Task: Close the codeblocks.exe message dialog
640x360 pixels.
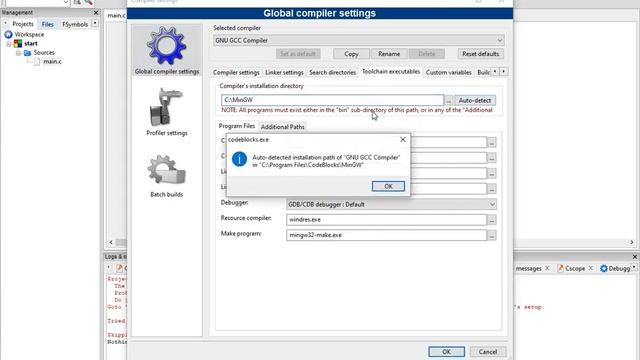Action: pyautogui.click(x=403, y=140)
